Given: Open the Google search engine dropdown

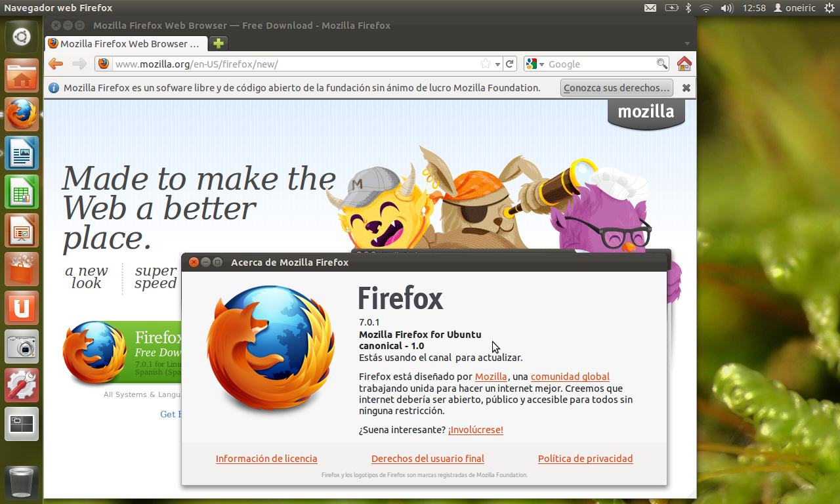Looking at the screenshot, I should tap(535, 64).
